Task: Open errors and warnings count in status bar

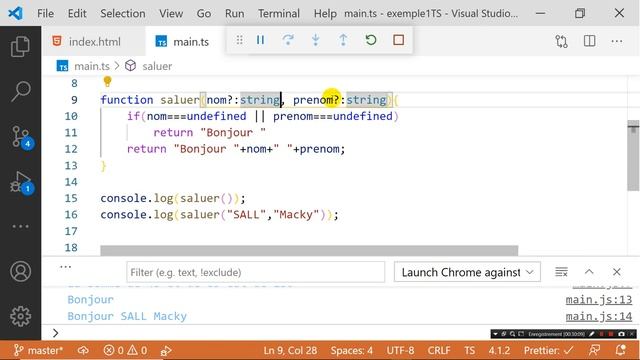Action: pyautogui.click(x=125, y=350)
